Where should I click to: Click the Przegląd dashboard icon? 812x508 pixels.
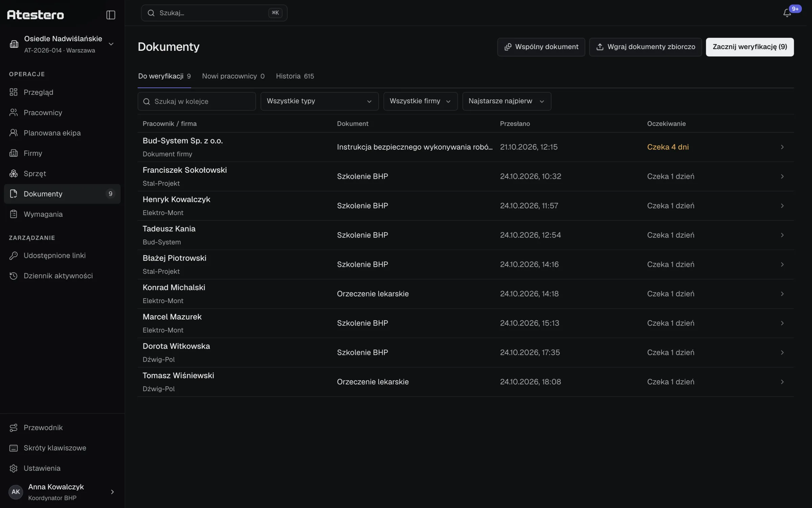click(14, 92)
